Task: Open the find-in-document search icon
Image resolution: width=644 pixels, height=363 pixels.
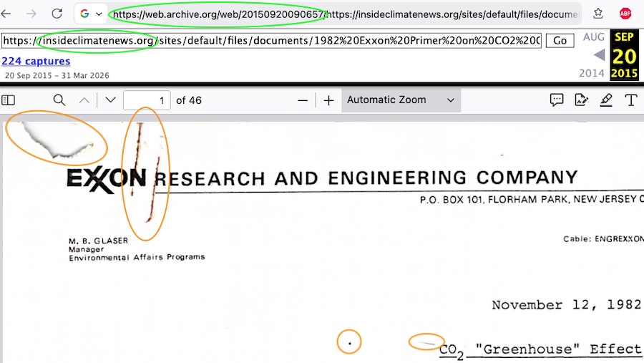Action: (x=59, y=100)
